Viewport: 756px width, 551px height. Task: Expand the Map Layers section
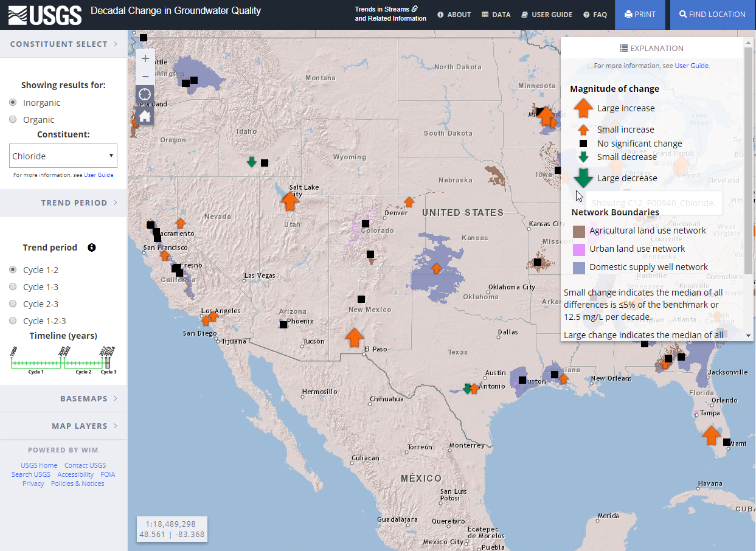[63, 426]
